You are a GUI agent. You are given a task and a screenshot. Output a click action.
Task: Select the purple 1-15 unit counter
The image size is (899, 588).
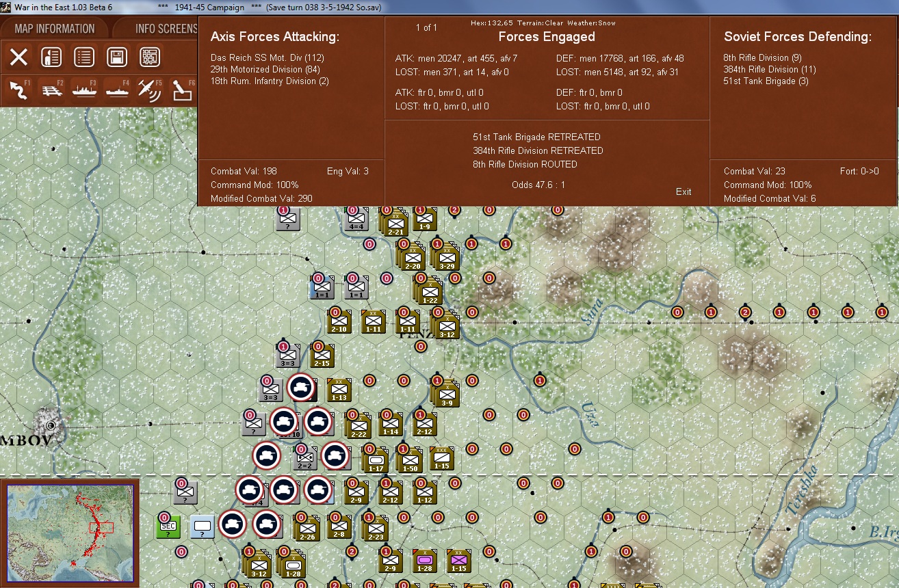point(458,560)
